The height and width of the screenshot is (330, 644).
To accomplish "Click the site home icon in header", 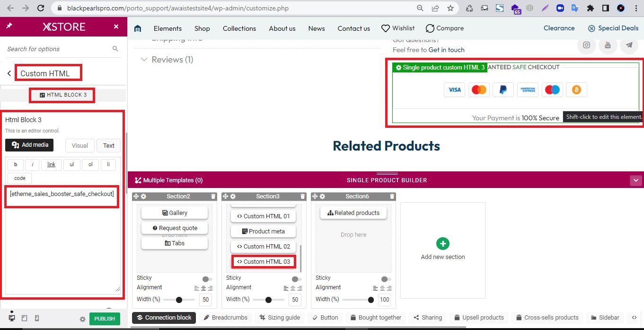I will (x=138, y=28).
